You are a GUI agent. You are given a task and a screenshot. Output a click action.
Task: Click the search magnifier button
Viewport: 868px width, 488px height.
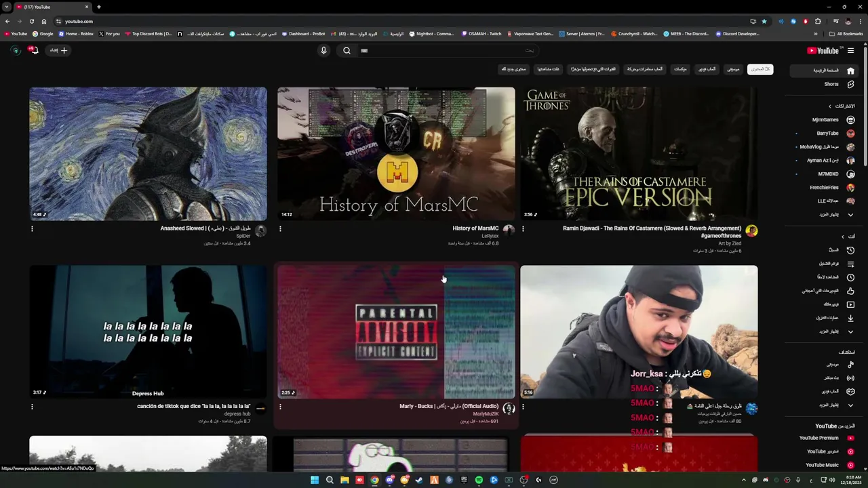point(347,50)
